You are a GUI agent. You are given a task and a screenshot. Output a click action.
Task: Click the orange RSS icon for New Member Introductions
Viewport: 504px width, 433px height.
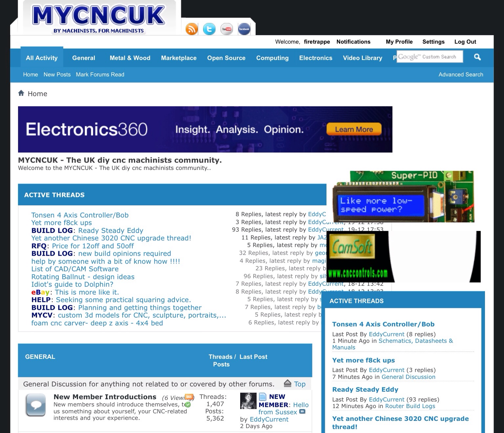click(x=189, y=397)
